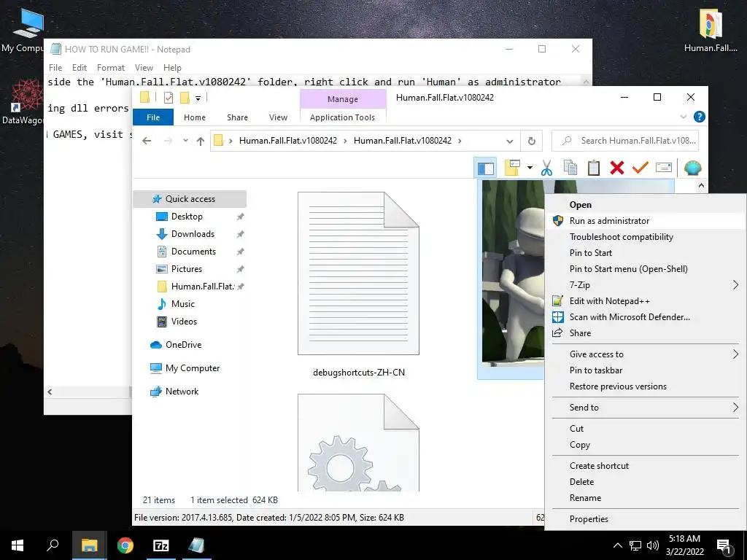Choose Pin to Start menu (Open-Shell)
Screen dimensions: 747x560
click(628, 269)
